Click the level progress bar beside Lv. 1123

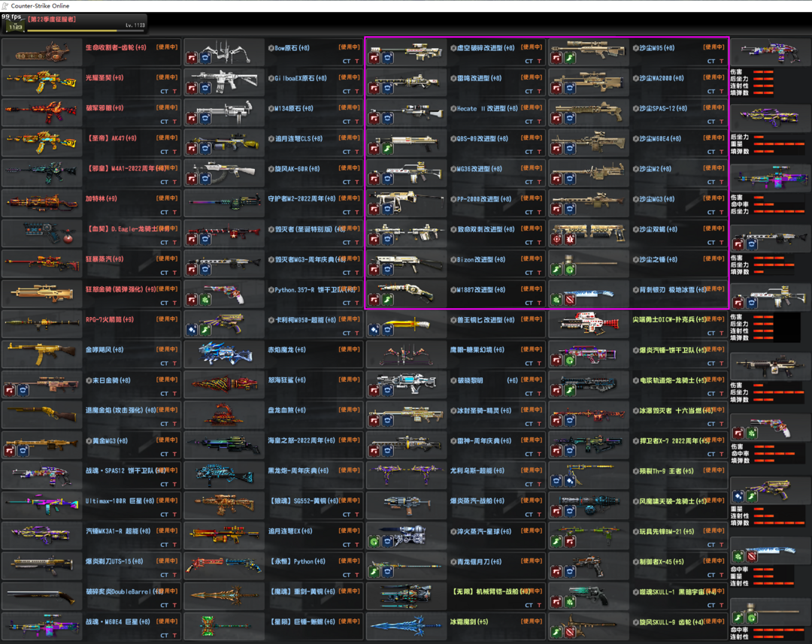click(x=86, y=31)
